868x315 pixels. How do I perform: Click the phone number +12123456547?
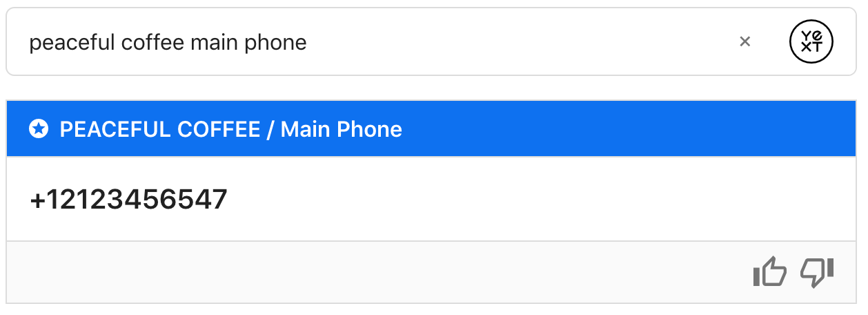pyautogui.click(x=128, y=200)
